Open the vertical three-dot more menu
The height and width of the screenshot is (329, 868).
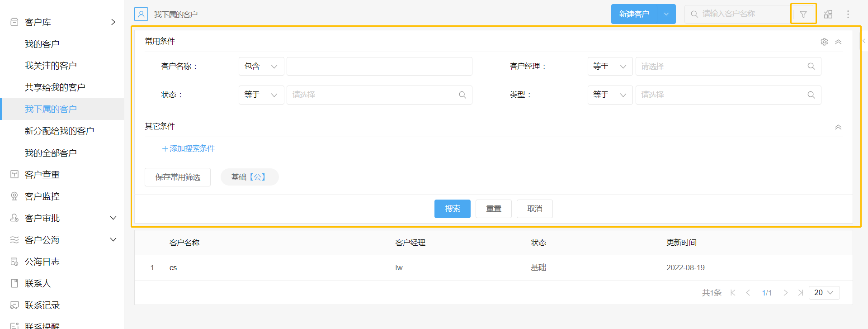point(848,14)
